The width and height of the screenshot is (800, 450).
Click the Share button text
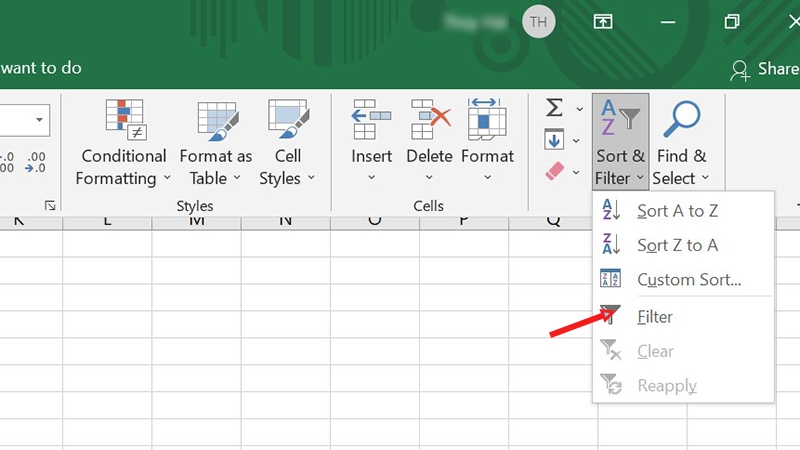[779, 68]
